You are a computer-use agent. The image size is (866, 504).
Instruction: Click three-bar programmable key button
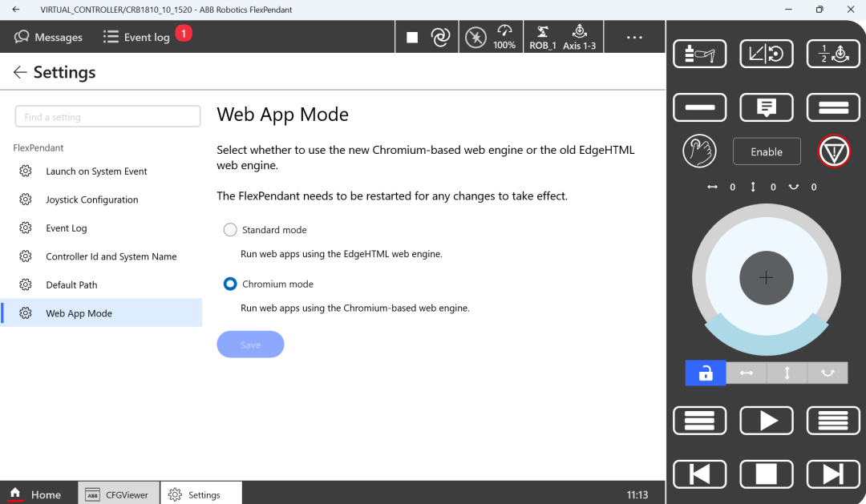[699, 421]
